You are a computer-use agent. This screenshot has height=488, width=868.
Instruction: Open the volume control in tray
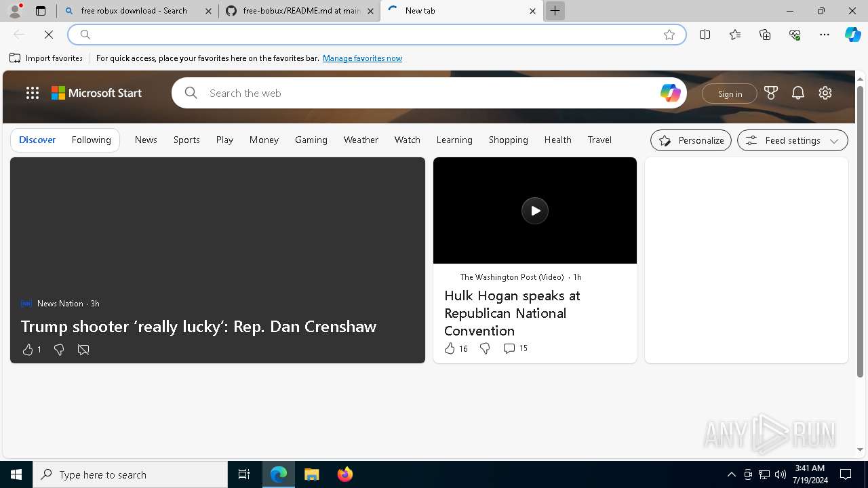[x=781, y=474]
